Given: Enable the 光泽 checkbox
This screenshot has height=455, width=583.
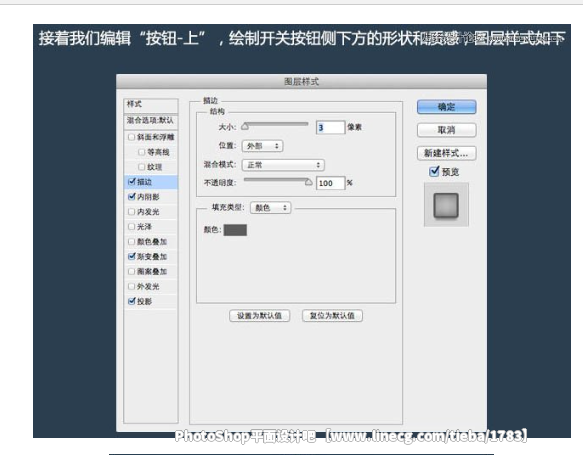Looking at the screenshot, I should (131, 226).
